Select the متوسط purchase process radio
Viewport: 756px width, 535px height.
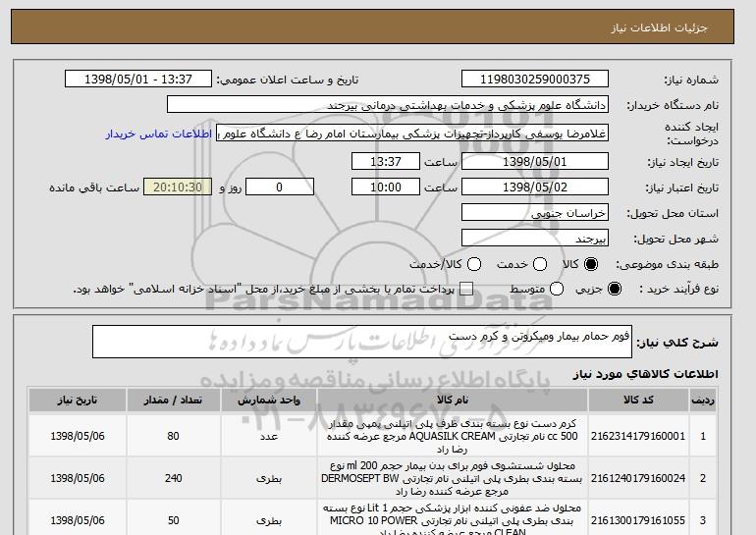coord(557,289)
